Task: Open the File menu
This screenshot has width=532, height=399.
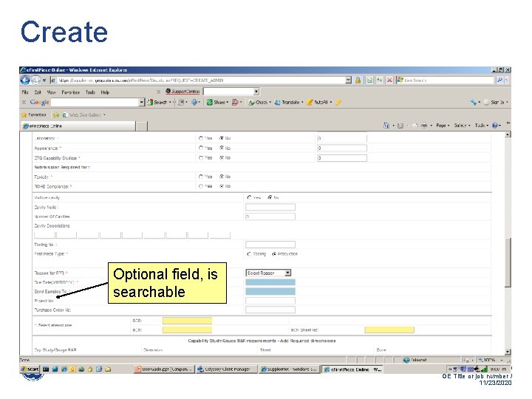Action: (25, 92)
